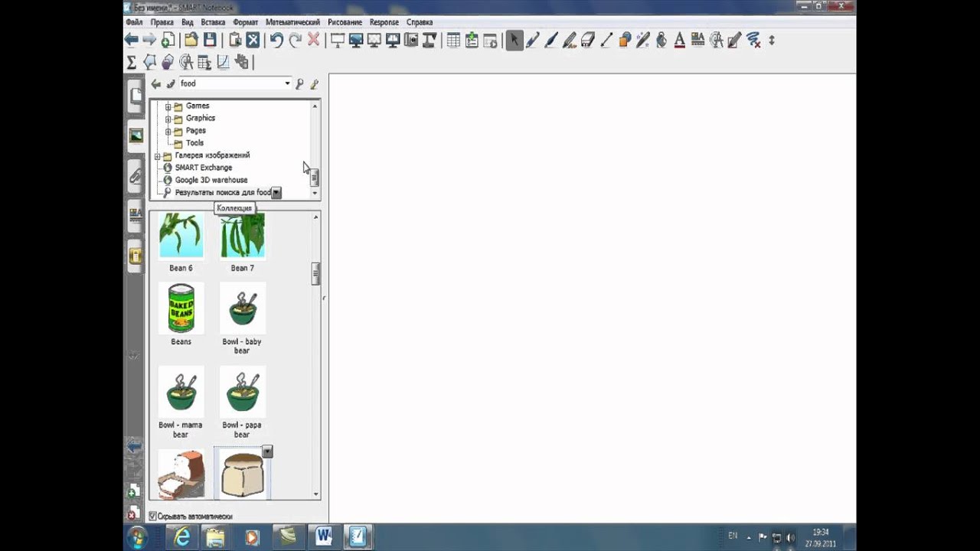Open Internet Explorer from the taskbar
The width and height of the screenshot is (980, 551).
(182, 537)
